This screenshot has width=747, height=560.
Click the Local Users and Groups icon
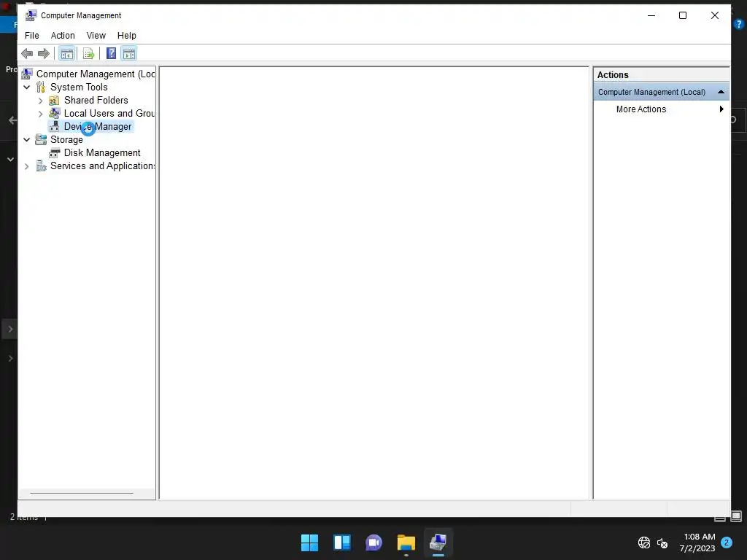point(54,113)
